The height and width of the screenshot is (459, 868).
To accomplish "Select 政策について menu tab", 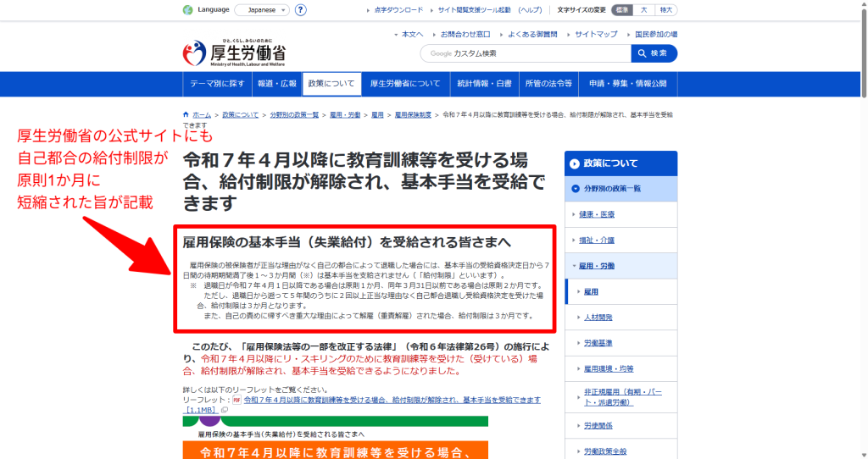I will (331, 84).
